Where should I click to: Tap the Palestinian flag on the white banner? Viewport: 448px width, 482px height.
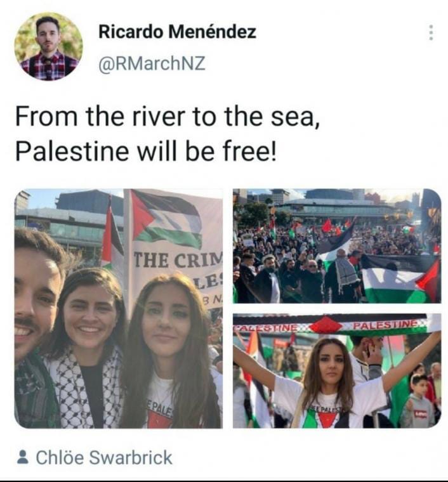point(166,219)
